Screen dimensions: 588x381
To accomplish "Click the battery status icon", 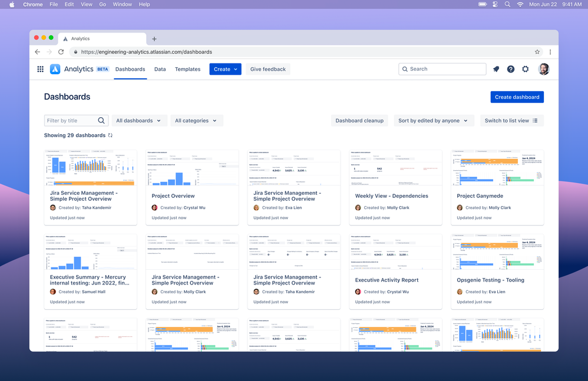I will [x=483, y=5].
